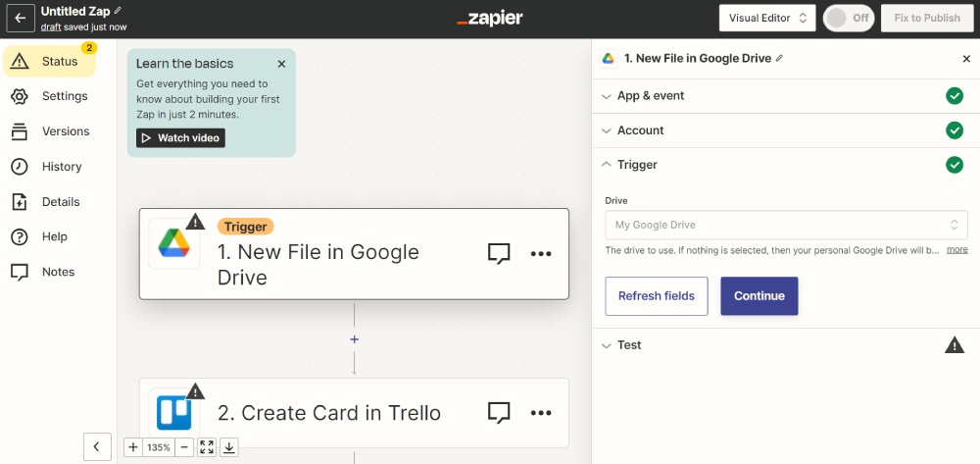Click the Fix to Publish button

pyautogui.click(x=927, y=18)
